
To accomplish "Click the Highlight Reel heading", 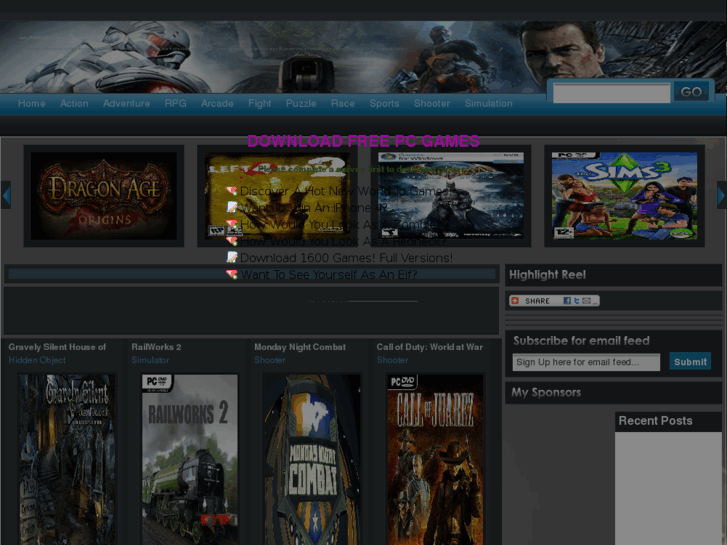I will (x=547, y=275).
